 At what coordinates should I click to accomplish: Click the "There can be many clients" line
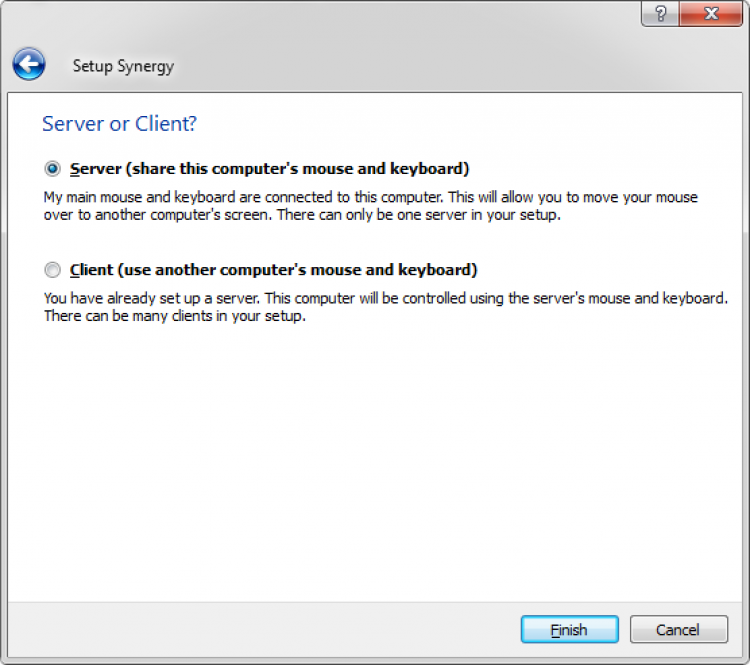[174, 316]
